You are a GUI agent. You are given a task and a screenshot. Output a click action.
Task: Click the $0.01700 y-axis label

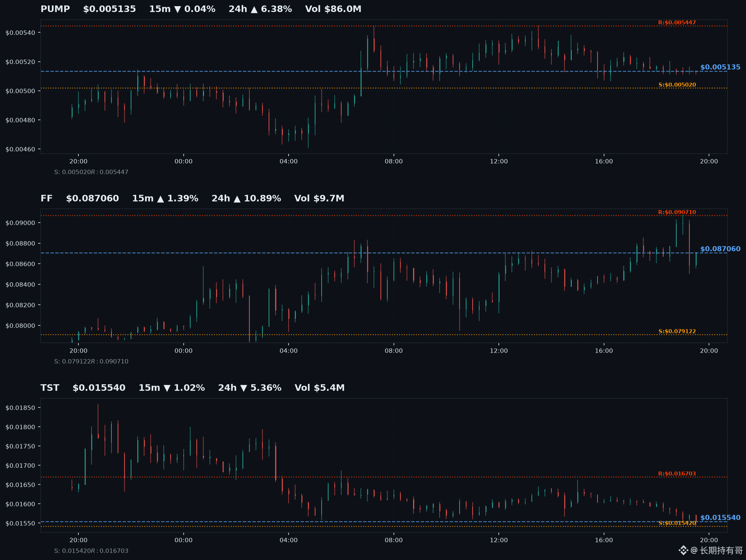pyautogui.click(x=21, y=466)
